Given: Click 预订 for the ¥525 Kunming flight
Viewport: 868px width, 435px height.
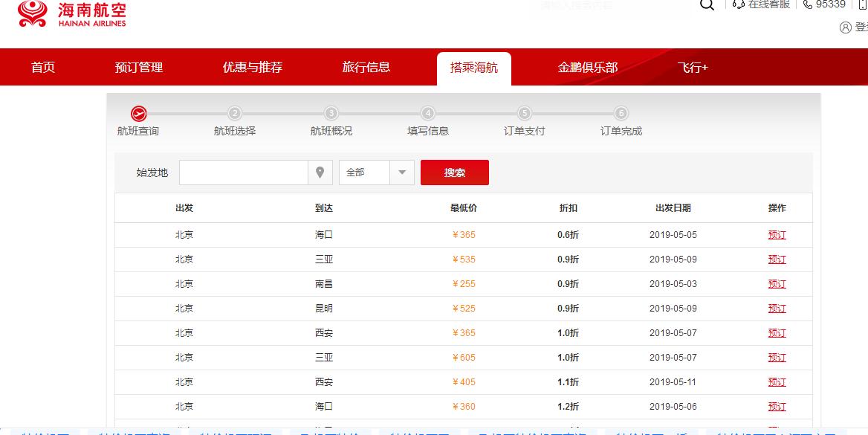Looking at the screenshot, I should [x=777, y=309].
